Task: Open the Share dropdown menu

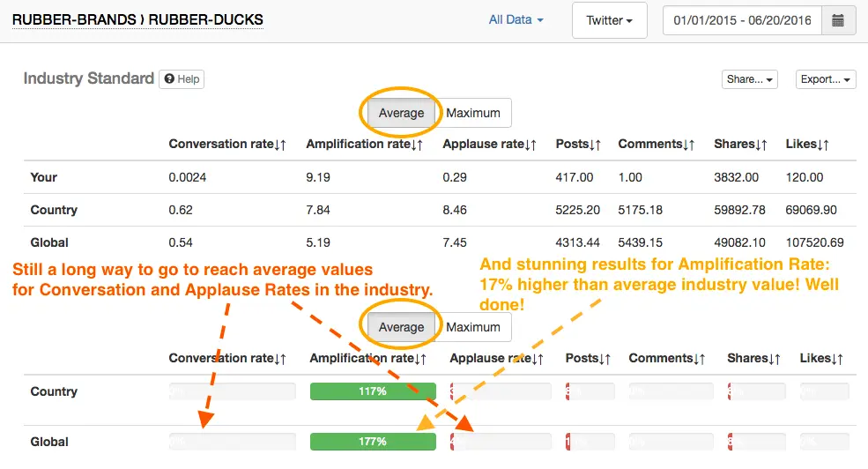Action: click(x=750, y=79)
